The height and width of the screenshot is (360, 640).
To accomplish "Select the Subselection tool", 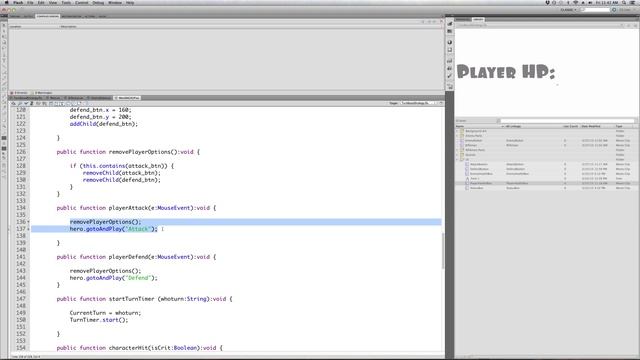I will click(4, 31).
